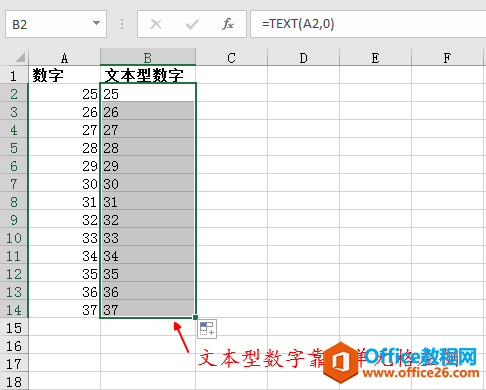Select row 14 header
The width and height of the screenshot is (486, 390).
click(14, 309)
